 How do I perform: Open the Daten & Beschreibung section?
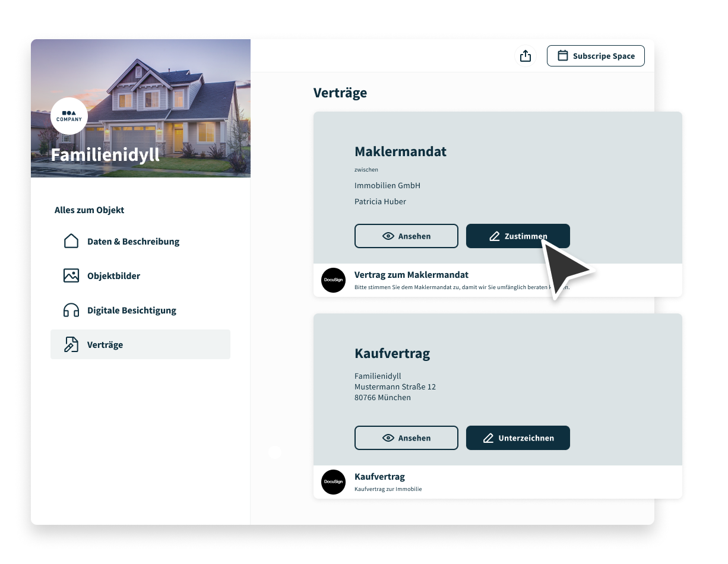133,242
